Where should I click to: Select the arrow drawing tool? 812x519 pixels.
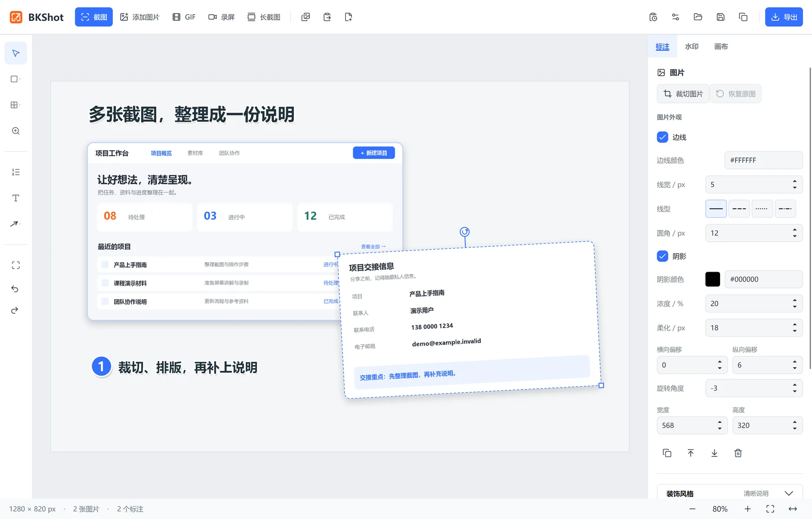(16, 224)
